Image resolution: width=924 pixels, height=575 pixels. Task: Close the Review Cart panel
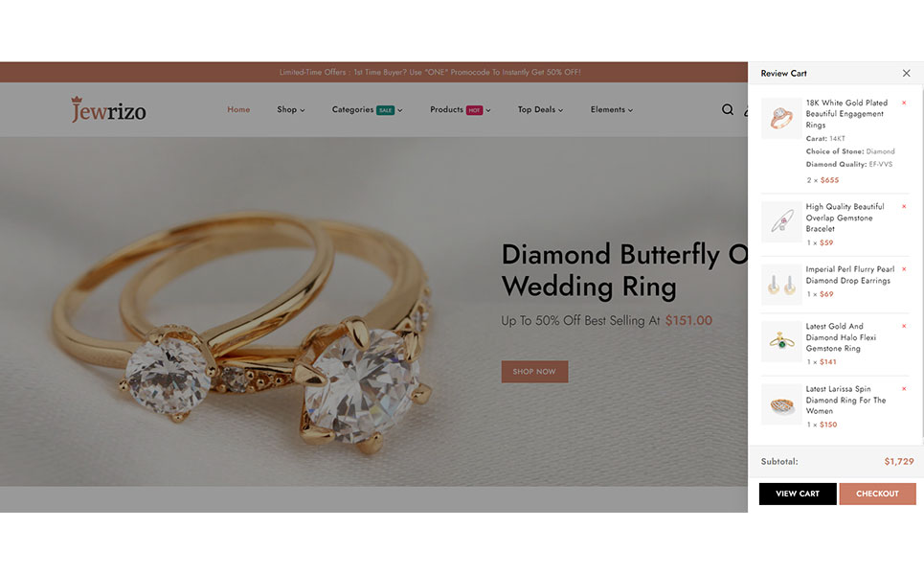coord(906,73)
